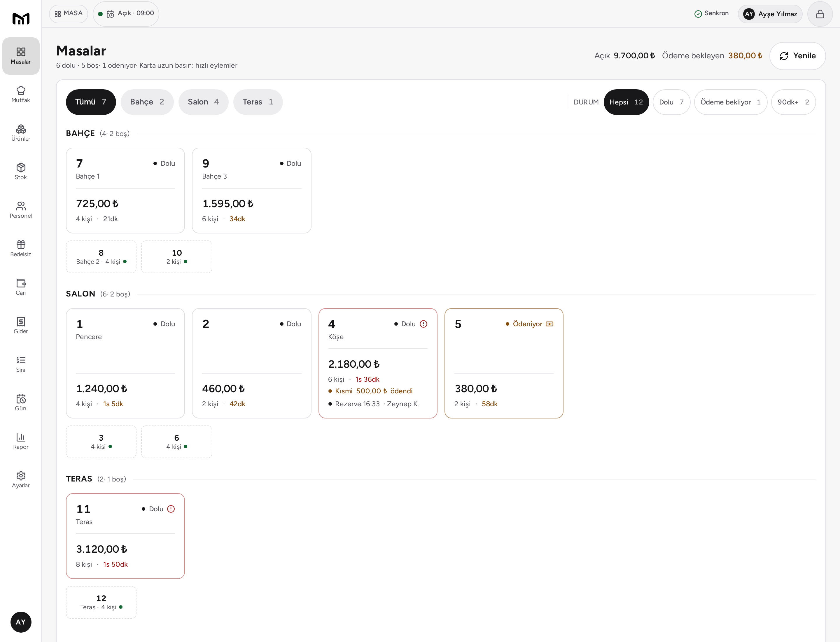This screenshot has height=642, width=840.
Task: Switch to the Bahçe area tab
Action: tap(147, 102)
